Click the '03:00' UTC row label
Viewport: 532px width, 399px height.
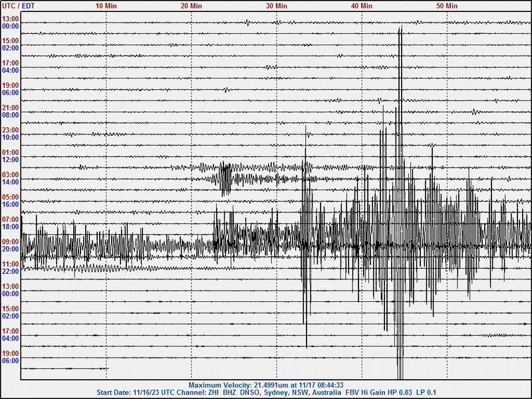tap(11, 175)
